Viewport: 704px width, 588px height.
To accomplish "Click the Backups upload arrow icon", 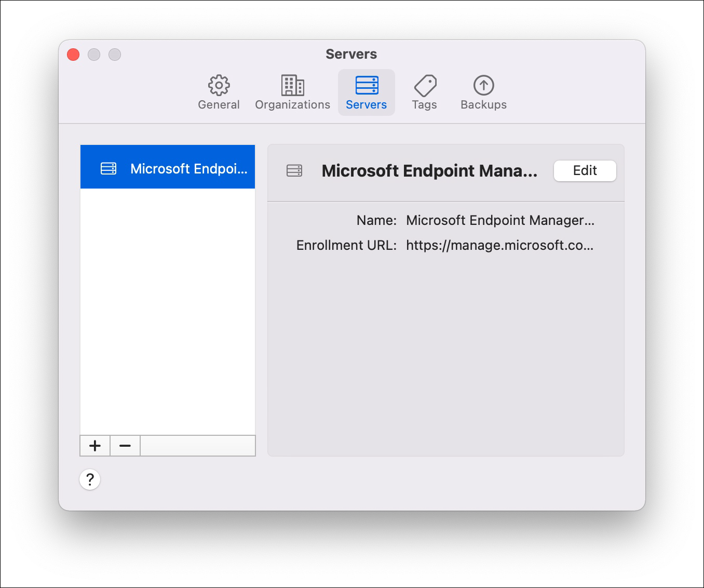I will coord(483,85).
